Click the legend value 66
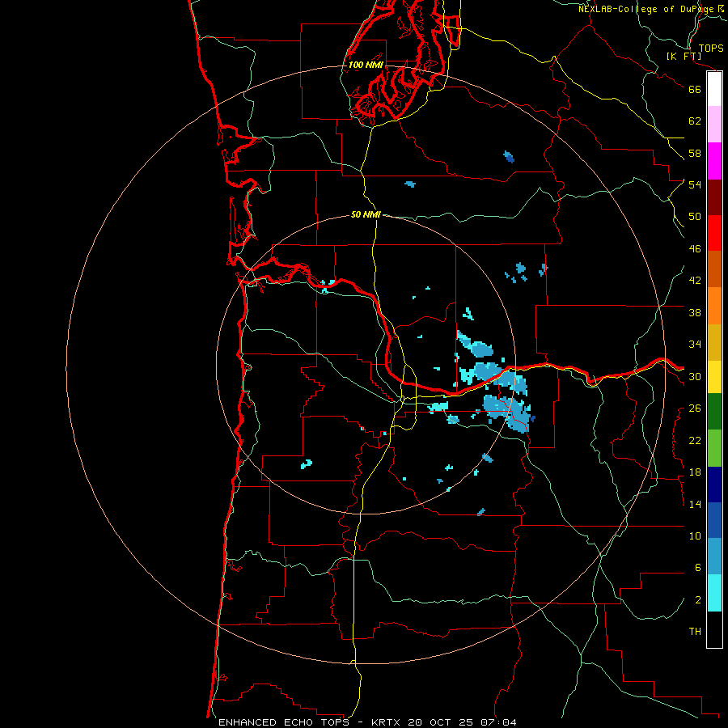 [695, 89]
